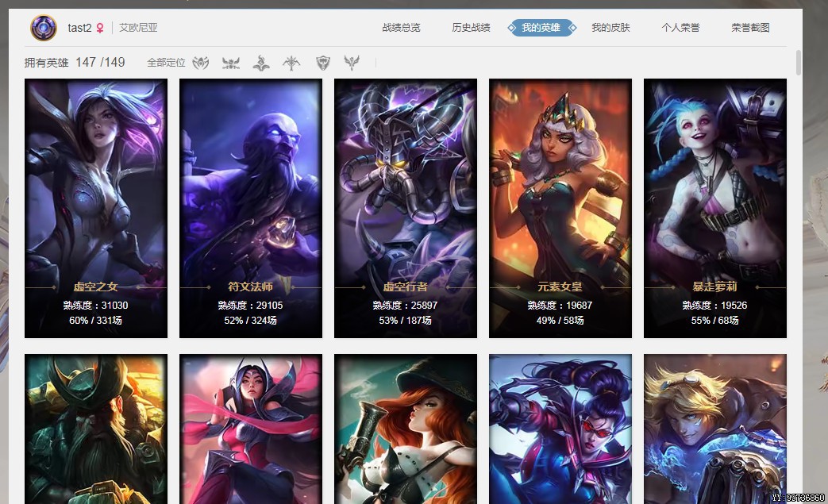
Task: Open the 个人荣誉 tab
Action: pos(680,28)
